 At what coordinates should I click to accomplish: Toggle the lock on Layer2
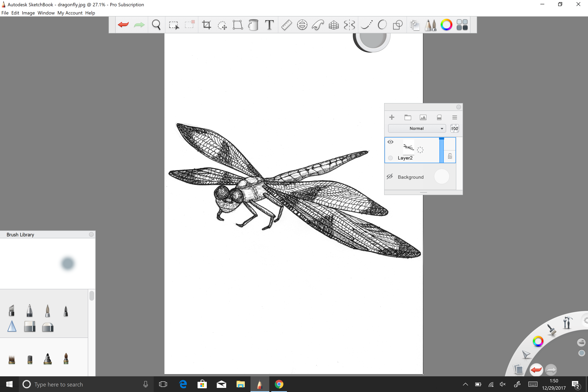pos(450,156)
